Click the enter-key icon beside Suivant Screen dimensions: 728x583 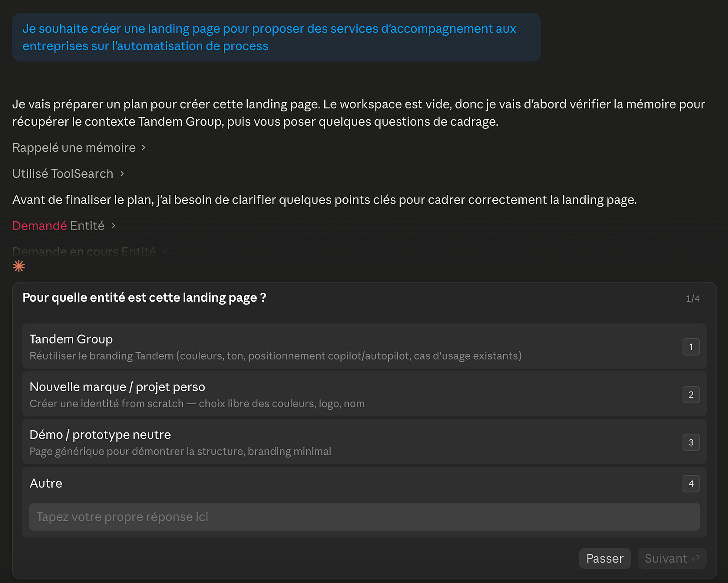(x=695, y=558)
